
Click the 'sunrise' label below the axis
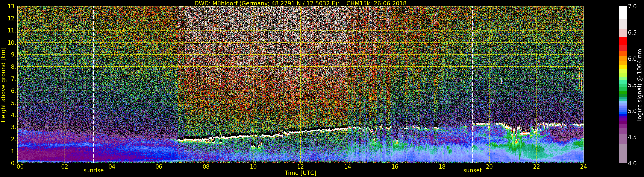coord(94,171)
